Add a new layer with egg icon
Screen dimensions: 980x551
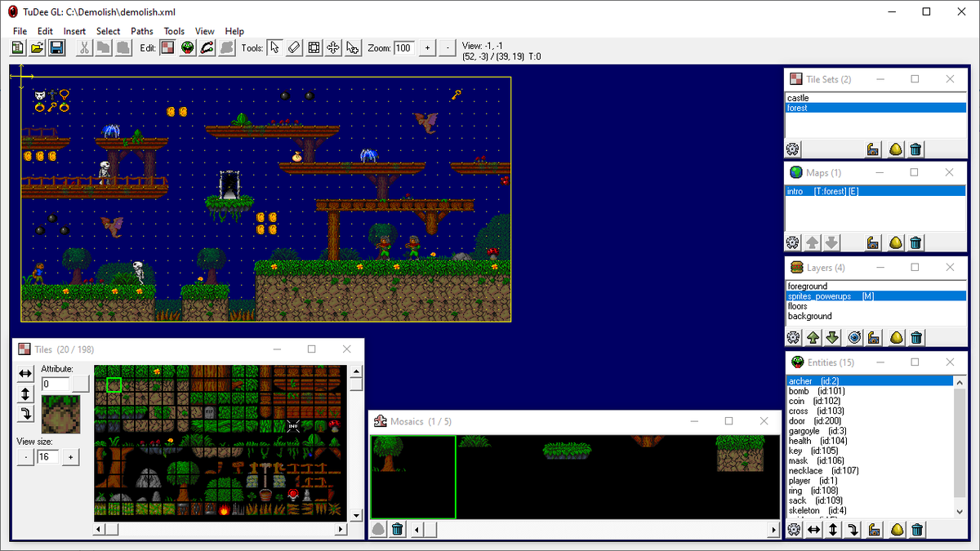click(x=895, y=337)
